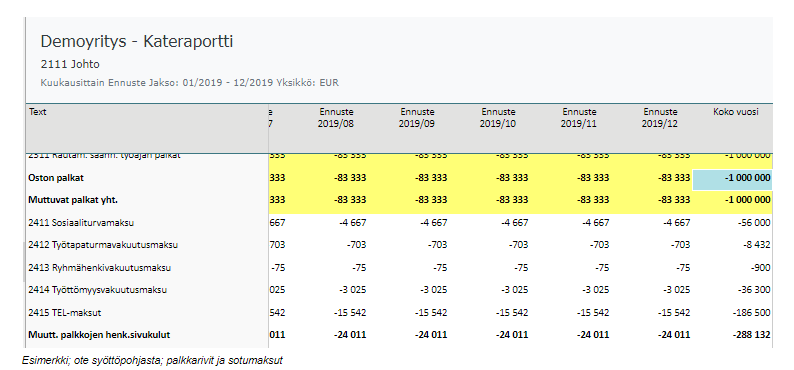This screenshot has width=794, height=370.
Task: Select the Muutt. palkkojen henk.sivukulut row
Action: pos(400,335)
